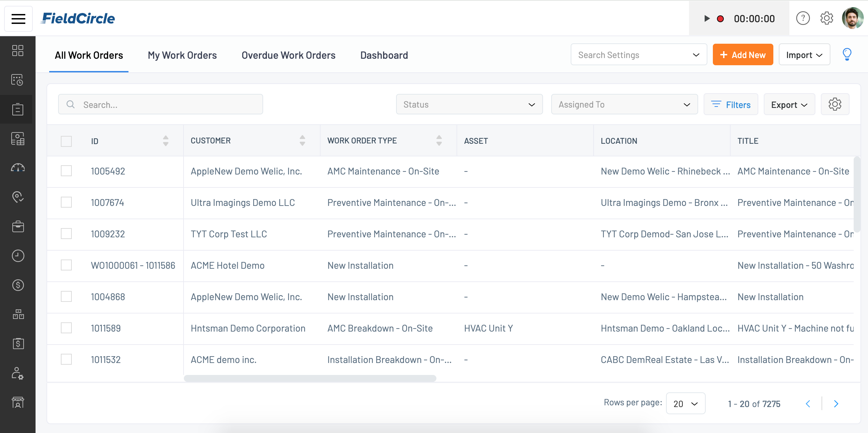
Task: Click the Add New button
Action: [x=743, y=55]
